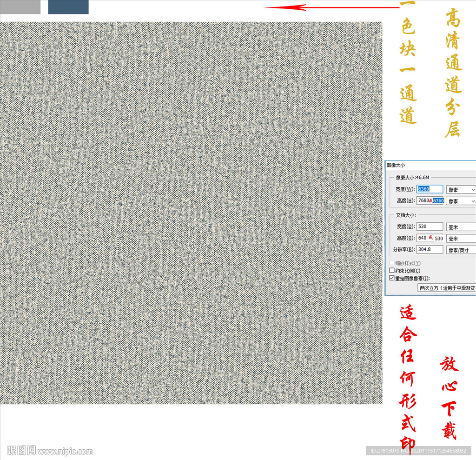Click the document width (宽度 D) field
Screen dimensions: 476x460
(x=430, y=227)
